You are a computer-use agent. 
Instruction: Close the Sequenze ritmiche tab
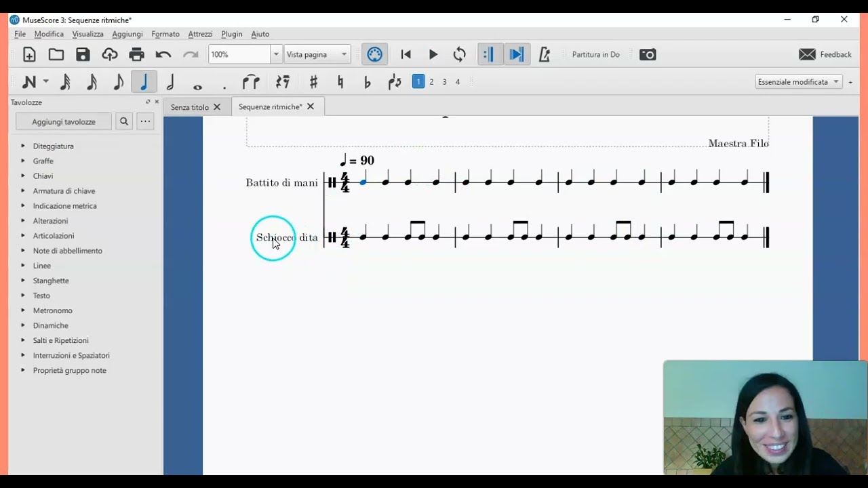(311, 106)
